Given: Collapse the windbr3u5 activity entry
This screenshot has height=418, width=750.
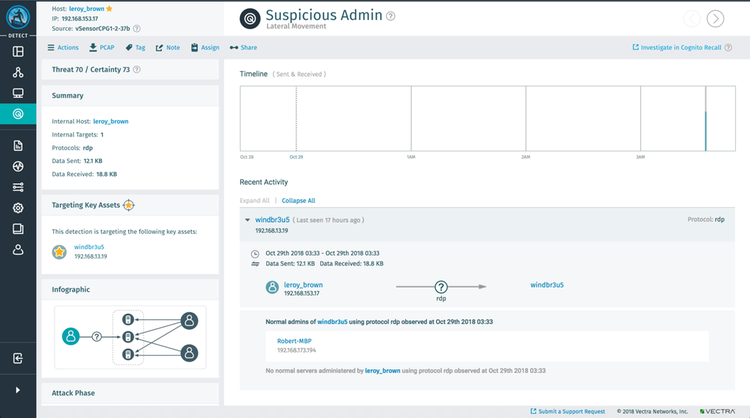Looking at the screenshot, I should pos(248,219).
